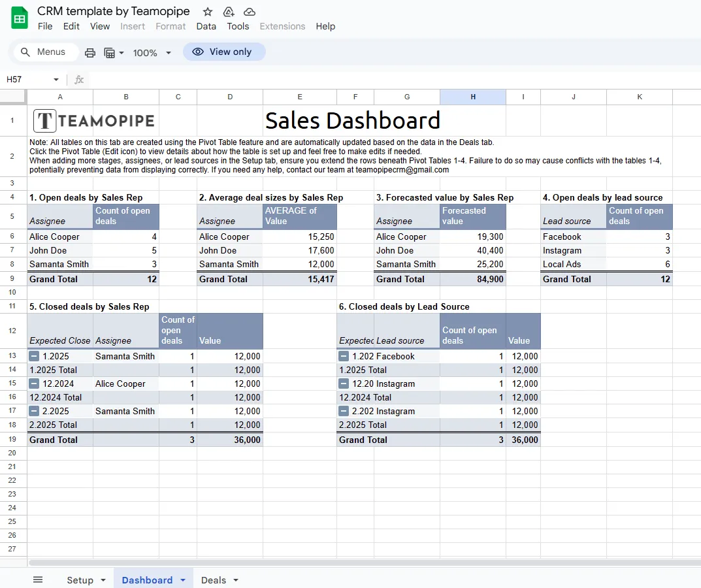Click John Doe's forecasted value 40,400
This screenshot has height=588, width=701.
(x=473, y=250)
